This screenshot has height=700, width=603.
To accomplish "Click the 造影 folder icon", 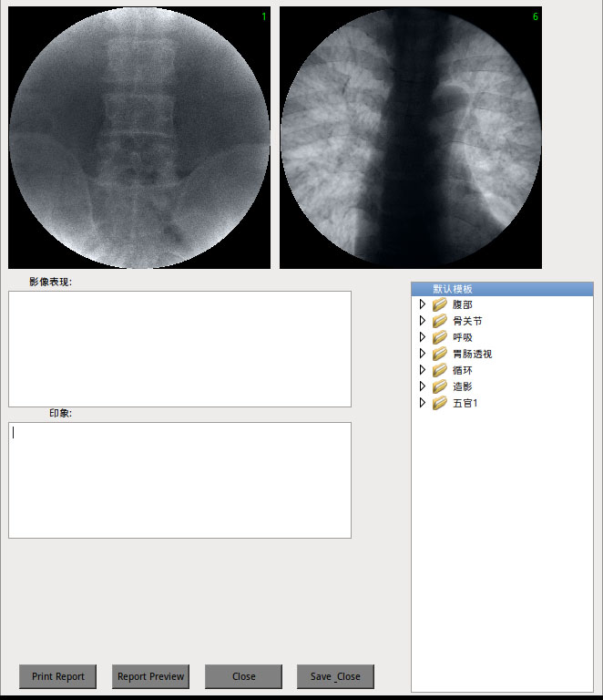I will tap(439, 386).
